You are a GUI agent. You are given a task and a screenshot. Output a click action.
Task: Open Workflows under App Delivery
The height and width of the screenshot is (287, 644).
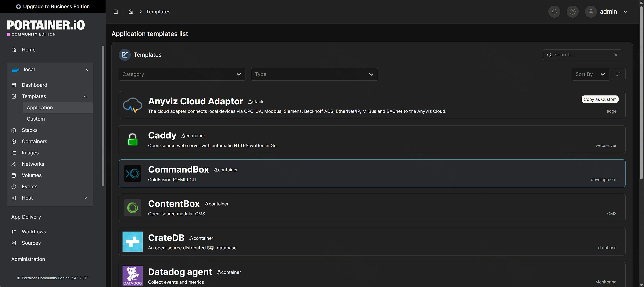(50, 232)
